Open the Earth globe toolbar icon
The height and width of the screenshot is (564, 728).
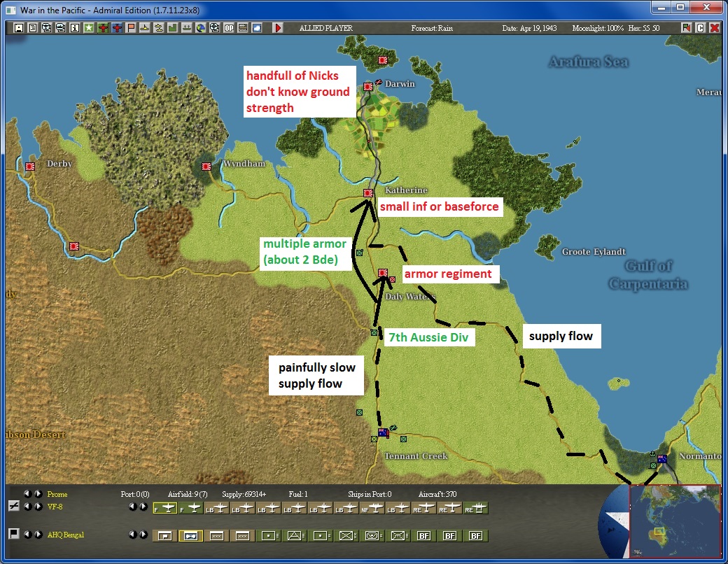pyautogui.click(x=200, y=28)
